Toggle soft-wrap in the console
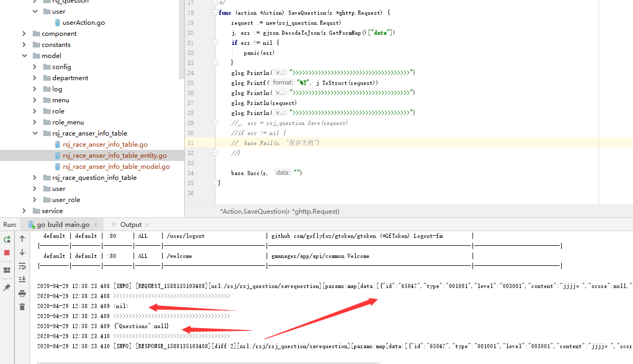The width and height of the screenshot is (633, 364). coord(21,266)
